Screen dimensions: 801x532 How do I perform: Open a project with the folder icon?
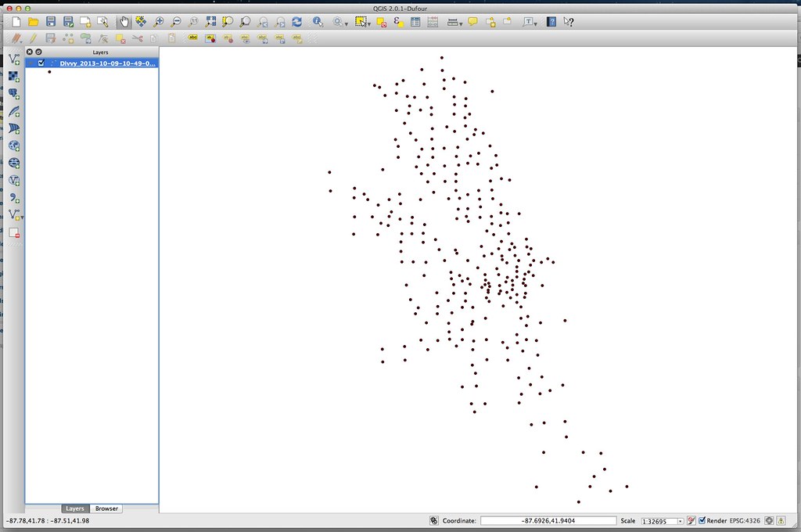(33, 21)
